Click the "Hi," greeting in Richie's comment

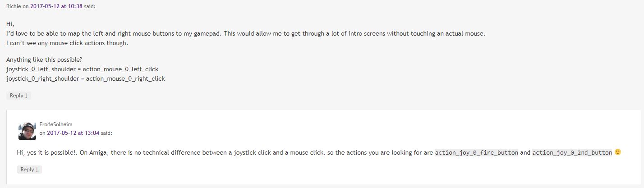click(10, 23)
